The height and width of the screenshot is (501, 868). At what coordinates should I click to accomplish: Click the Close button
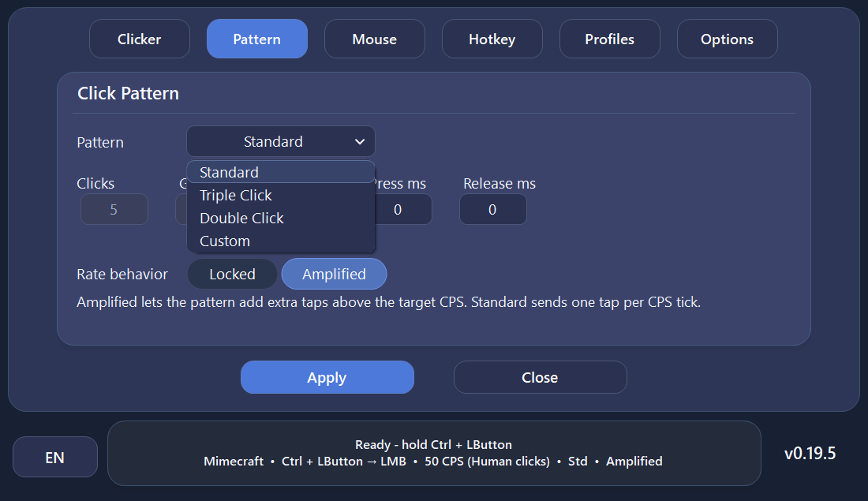click(x=541, y=378)
